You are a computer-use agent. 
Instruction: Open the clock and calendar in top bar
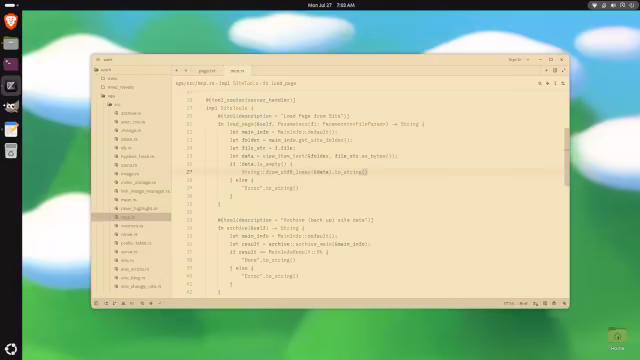pyautogui.click(x=331, y=5)
